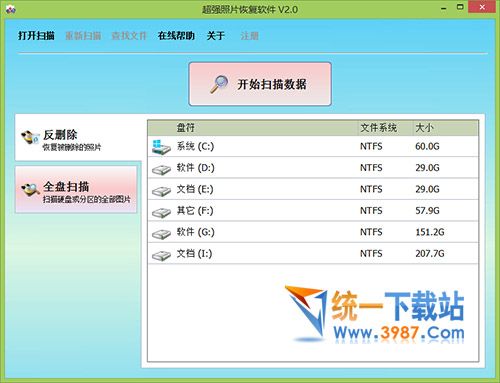This screenshot has height=383, width=500.
Task: Click the magnifying glass scan icon
Action: click(x=219, y=84)
